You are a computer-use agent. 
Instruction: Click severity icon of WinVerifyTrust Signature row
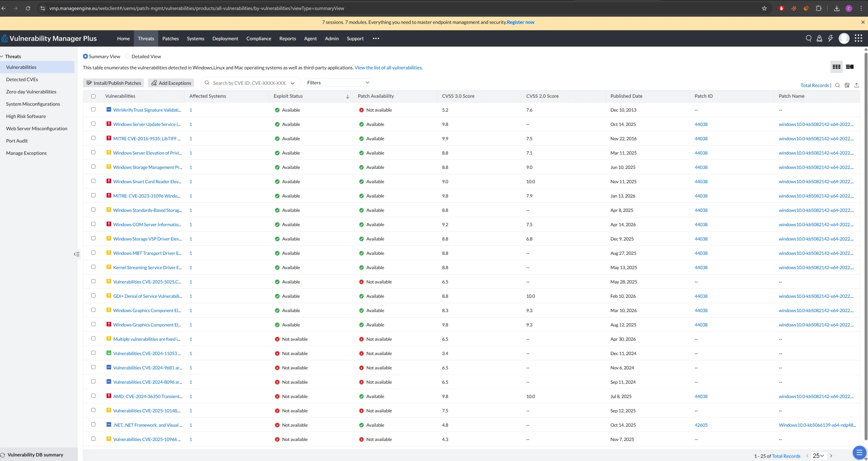[109, 110]
